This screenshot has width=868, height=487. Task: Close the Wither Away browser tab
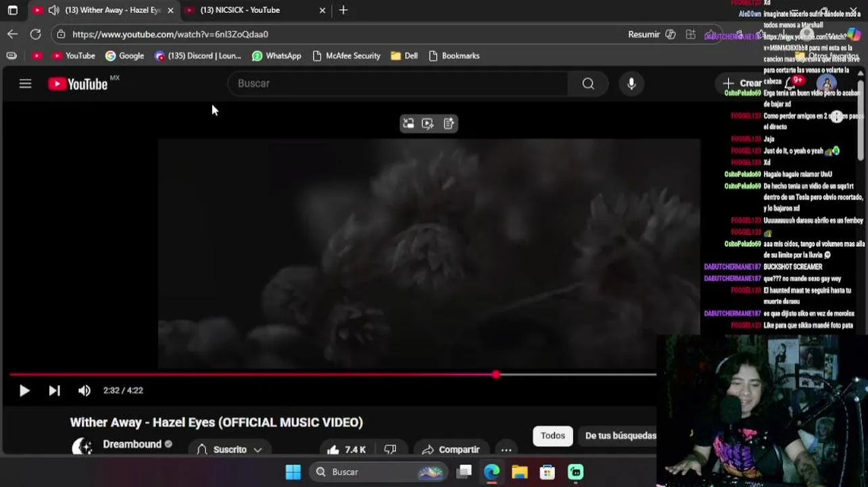[170, 10]
